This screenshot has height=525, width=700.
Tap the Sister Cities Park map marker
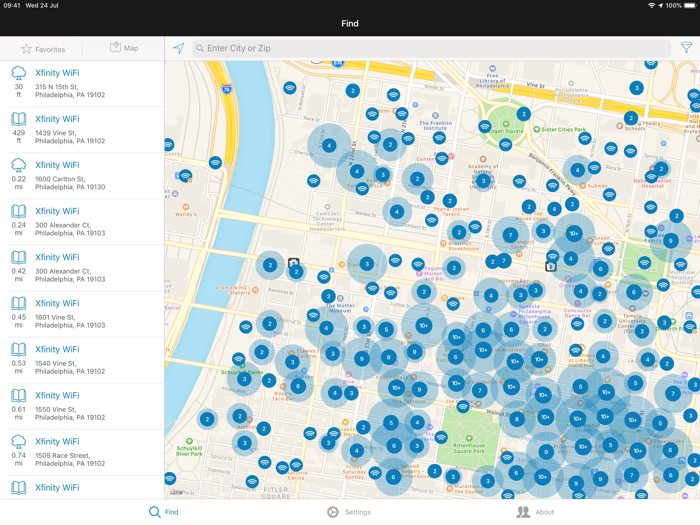[537, 129]
